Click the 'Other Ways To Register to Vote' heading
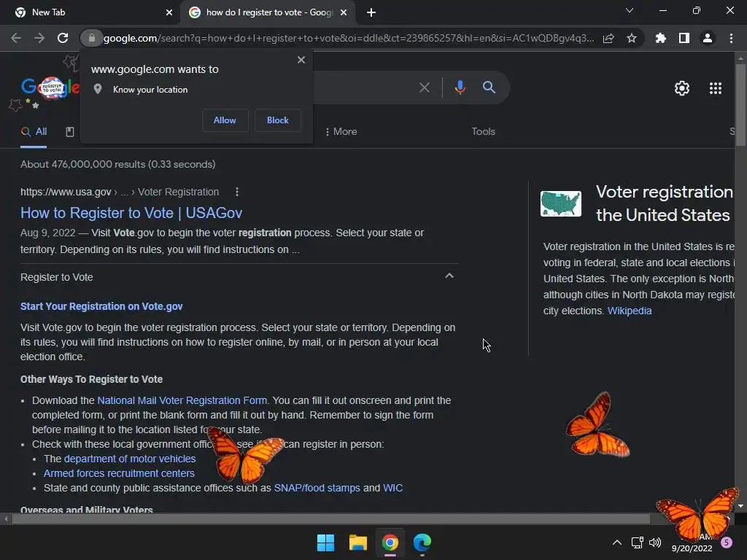747x560 pixels. (91, 379)
